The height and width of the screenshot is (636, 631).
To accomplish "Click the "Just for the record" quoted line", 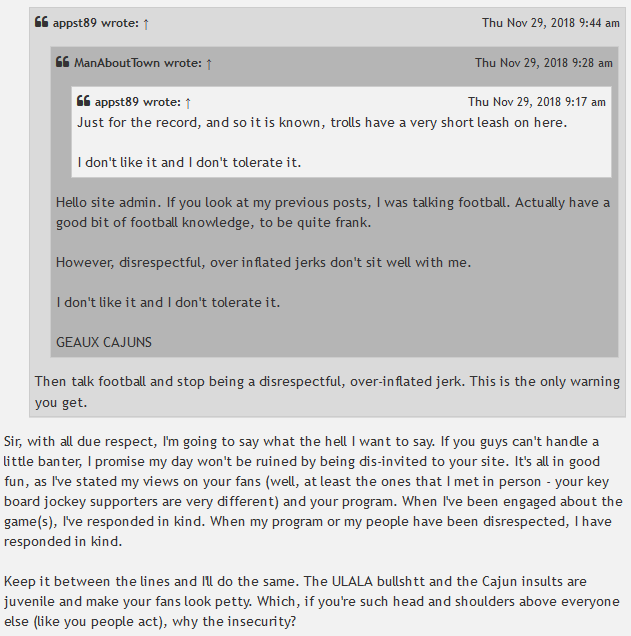I will [x=321, y=122].
